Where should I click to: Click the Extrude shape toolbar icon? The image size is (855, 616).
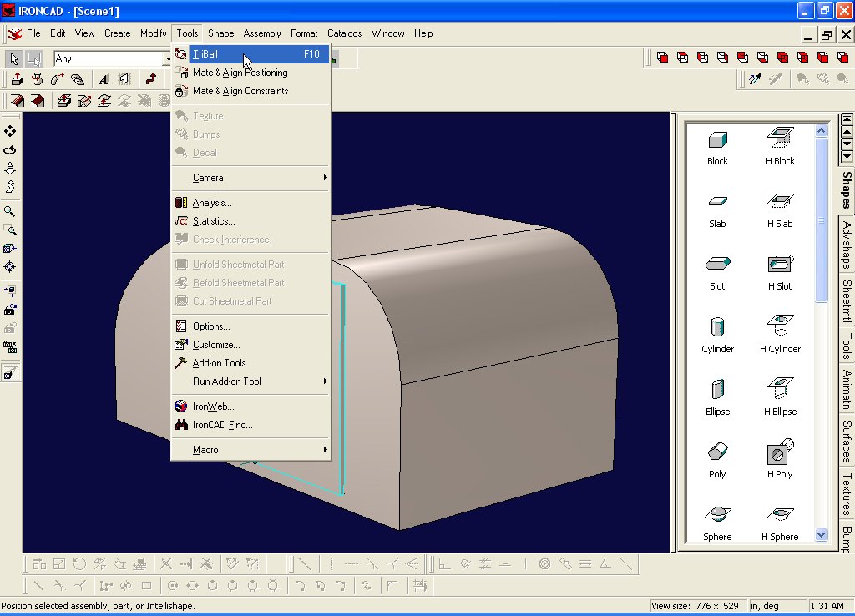coord(17,79)
